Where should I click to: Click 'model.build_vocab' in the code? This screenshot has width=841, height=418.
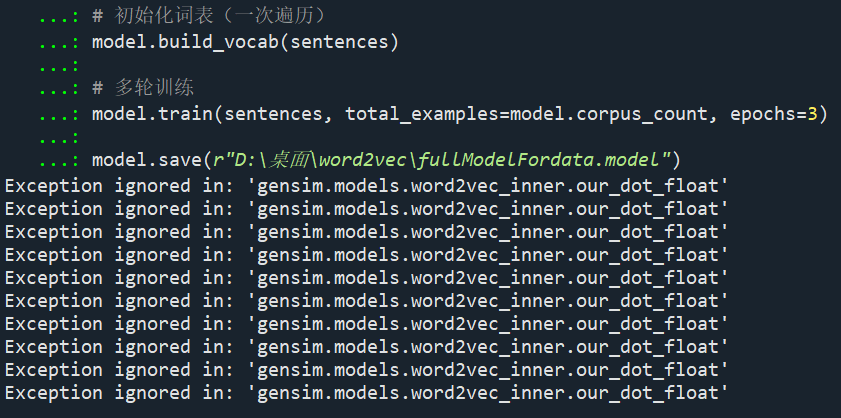[x=185, y=41]
